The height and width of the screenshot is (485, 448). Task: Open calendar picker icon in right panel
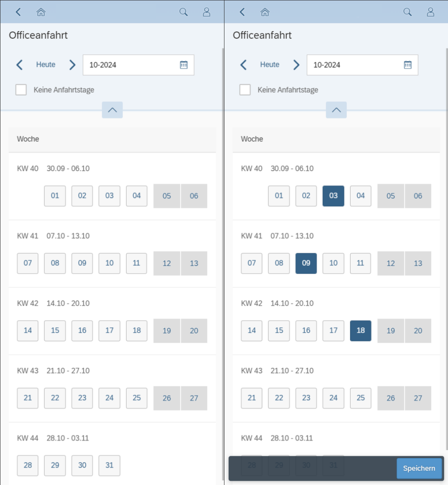point(408,65)
